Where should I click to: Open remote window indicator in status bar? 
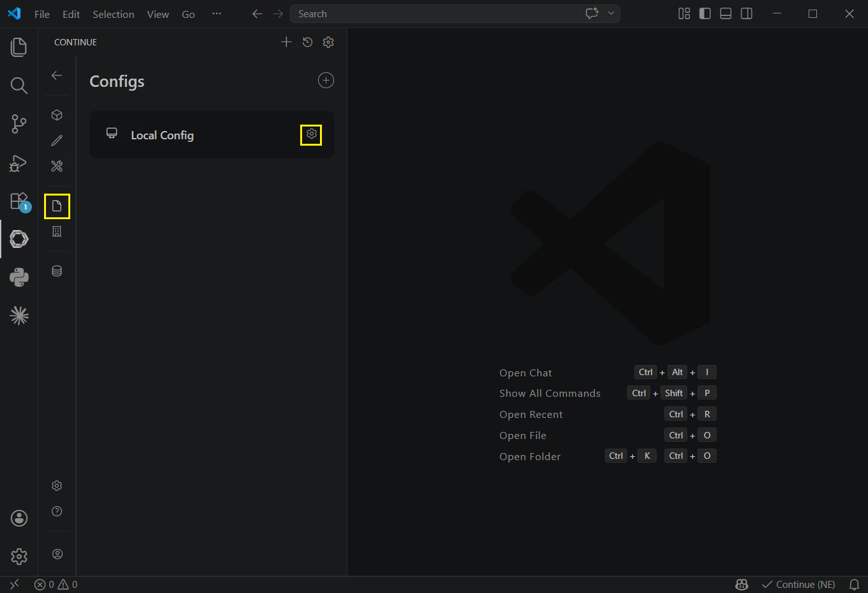pos(14,585)
